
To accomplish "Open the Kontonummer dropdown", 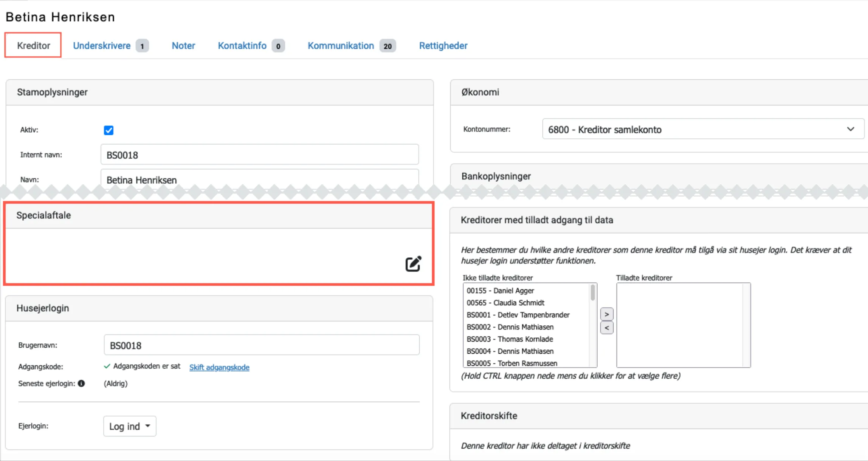I will (x=703, y=129).
